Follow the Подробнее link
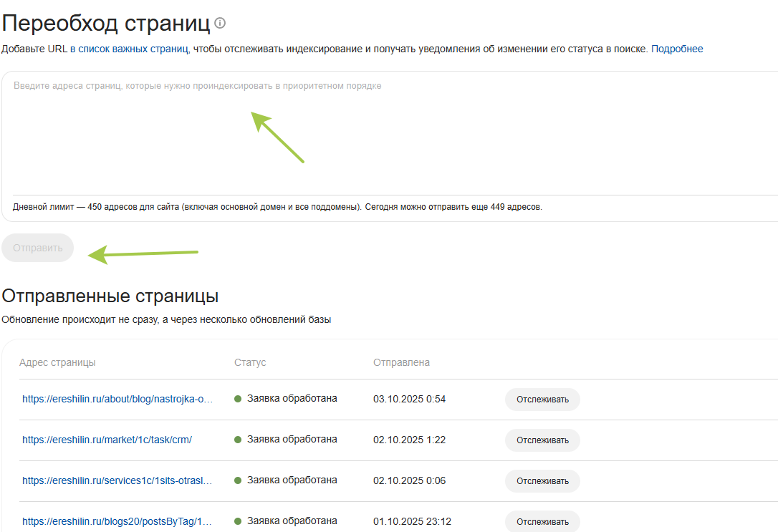The image size is (778, 532). [677, 49]
